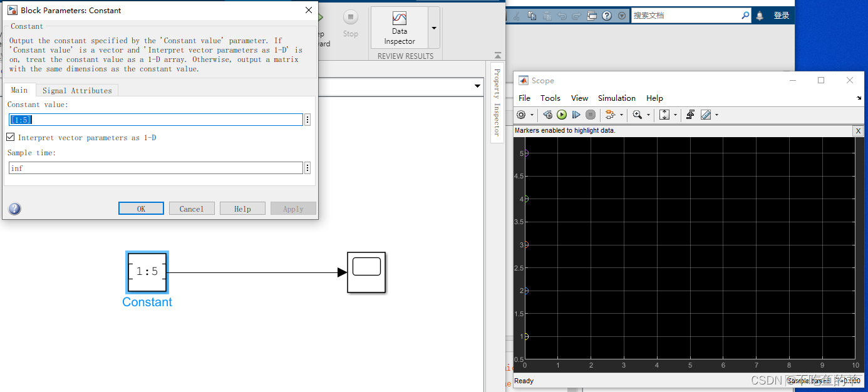Click the Scope cursor measurements ruler icon

point(706,115)
